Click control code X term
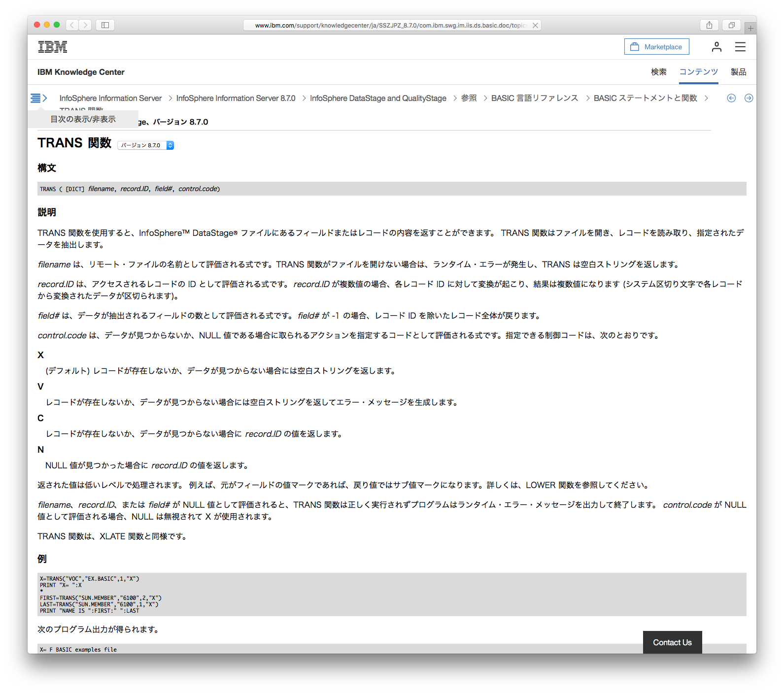 pos(40,355)
